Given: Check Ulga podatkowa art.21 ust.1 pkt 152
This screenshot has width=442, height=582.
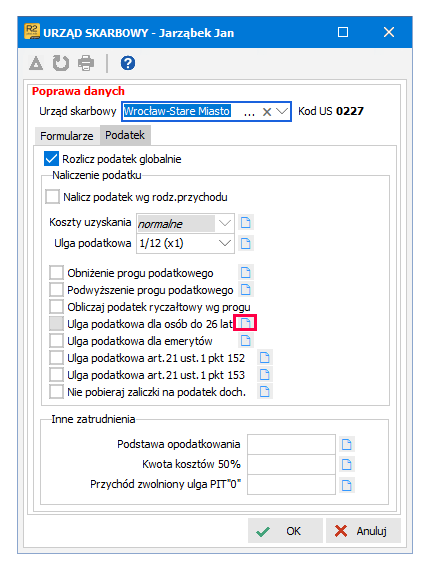Looking at the screenshot, I should point(56,358).
